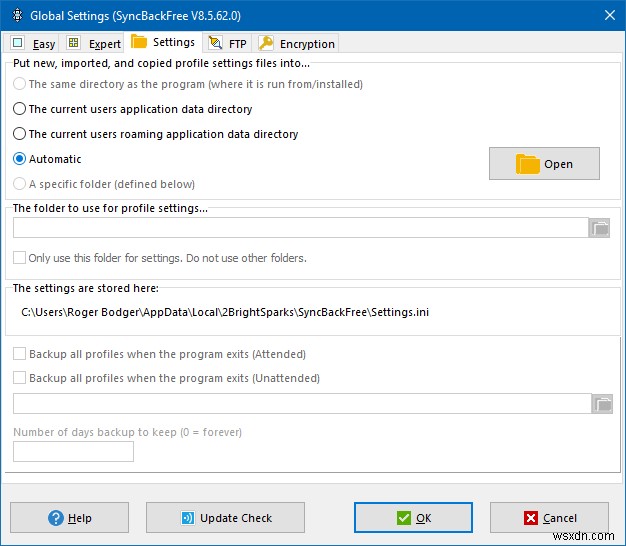This screenshot has height=546, width=626.
Task: Toggle backup all profiles on exit (Unattended)
Action: tap(20, 379)
